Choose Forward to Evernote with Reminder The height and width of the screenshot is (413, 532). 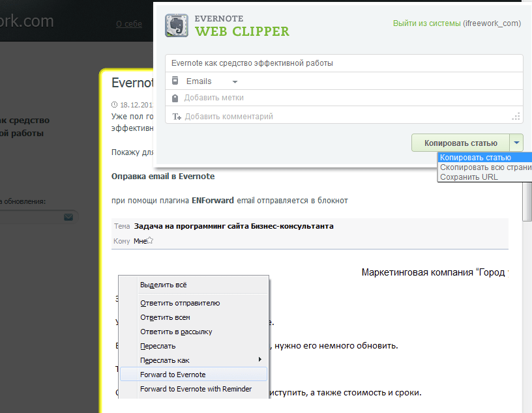pyautogui.click(x=194, y=389)
